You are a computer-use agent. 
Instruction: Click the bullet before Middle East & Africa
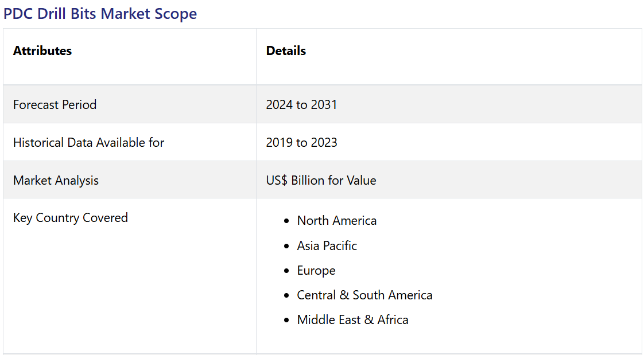point(286,321)
